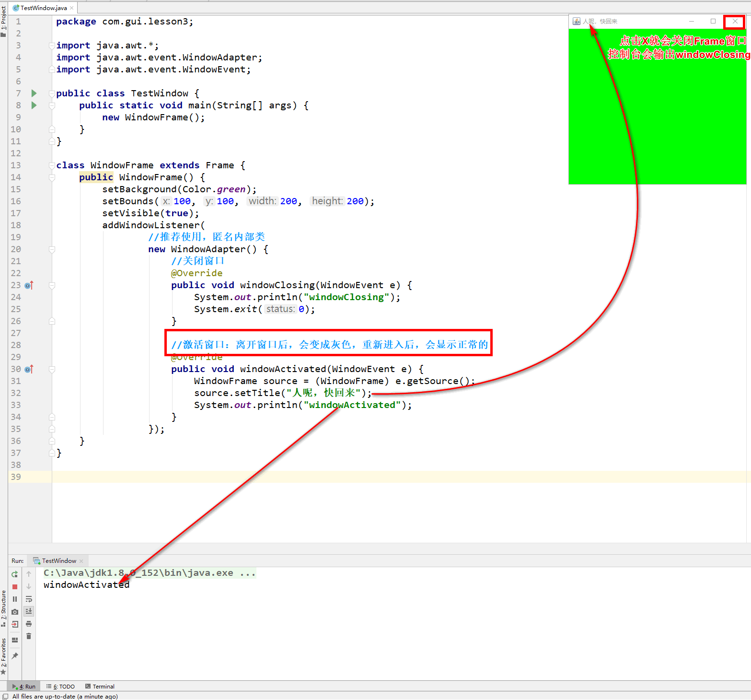The height and width of the screenshot is (700, 751).
Task: Place the cursor on empty line 39
Action: pos(401,477)
